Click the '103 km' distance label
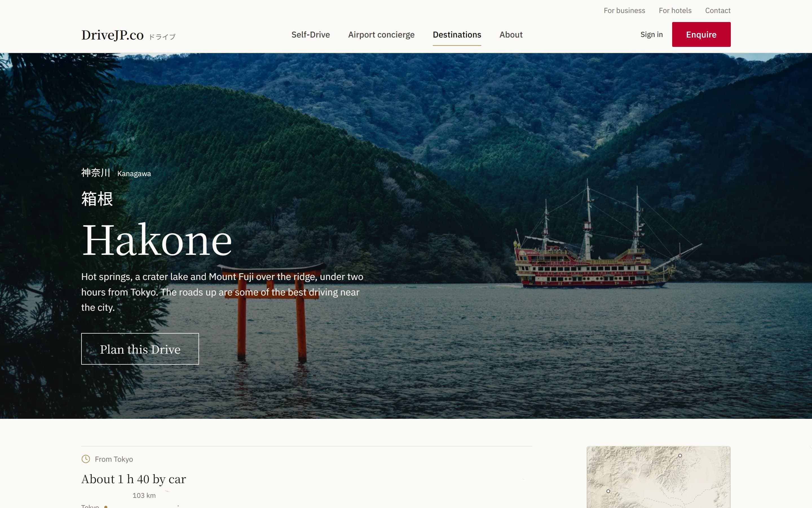 click(x=144, y=496)
